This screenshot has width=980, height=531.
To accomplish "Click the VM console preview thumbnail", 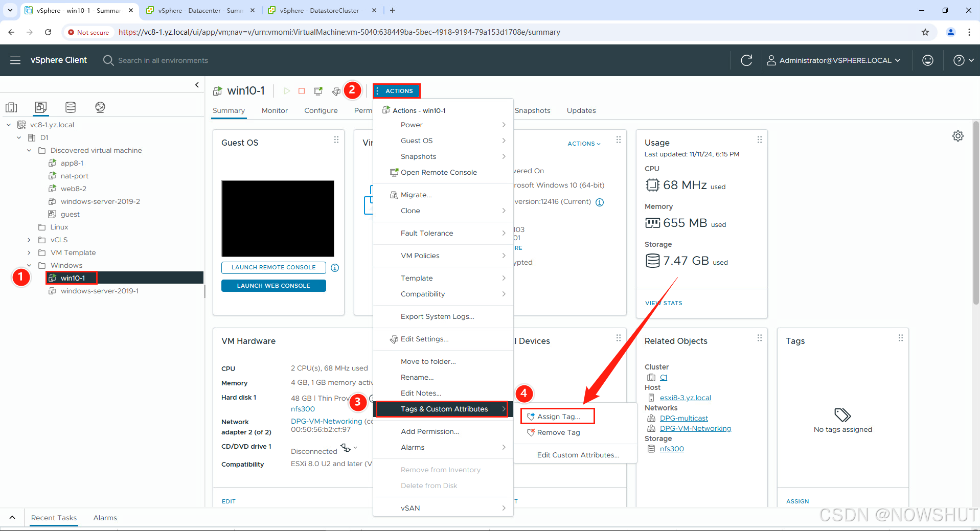I will [278, 218].
